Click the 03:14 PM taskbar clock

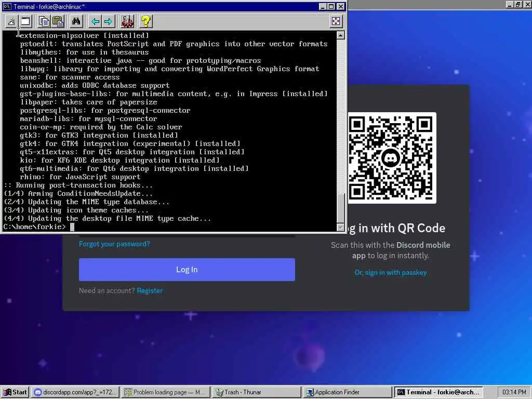tap(514, 392)
